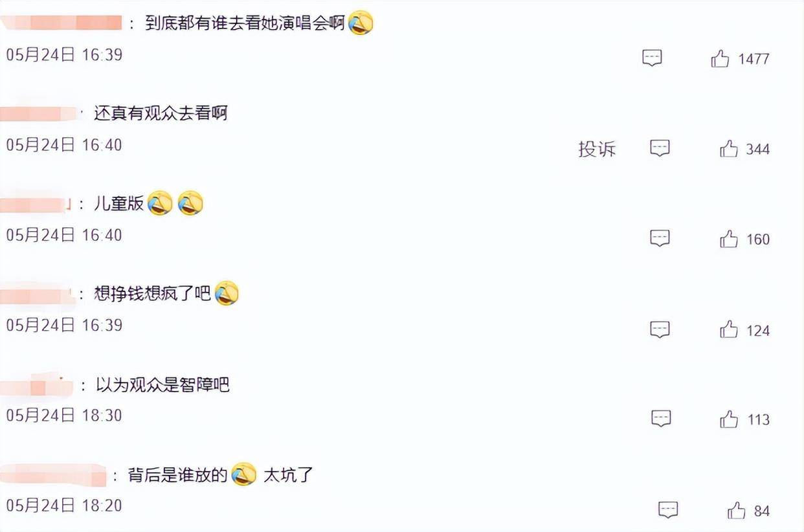Click the comment text 到底都有谁去看她演唱会啊

click(245, 24)
